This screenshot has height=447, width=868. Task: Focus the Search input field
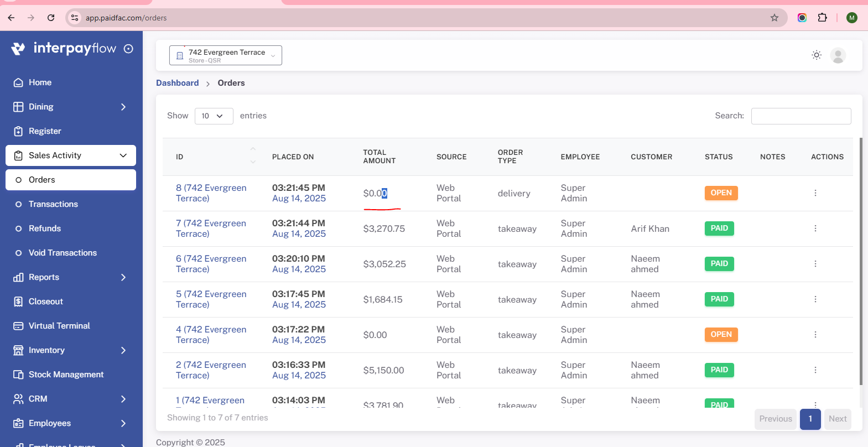click(801, 116)
